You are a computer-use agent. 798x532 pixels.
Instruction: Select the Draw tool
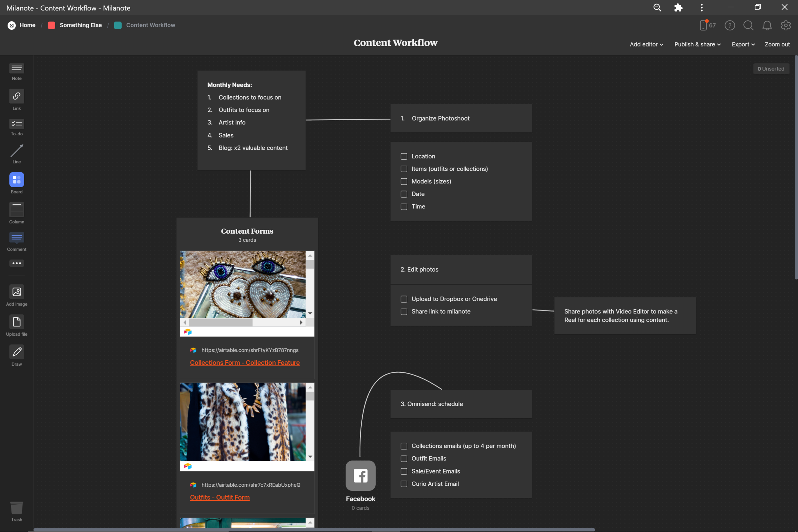tap(17, 355)
